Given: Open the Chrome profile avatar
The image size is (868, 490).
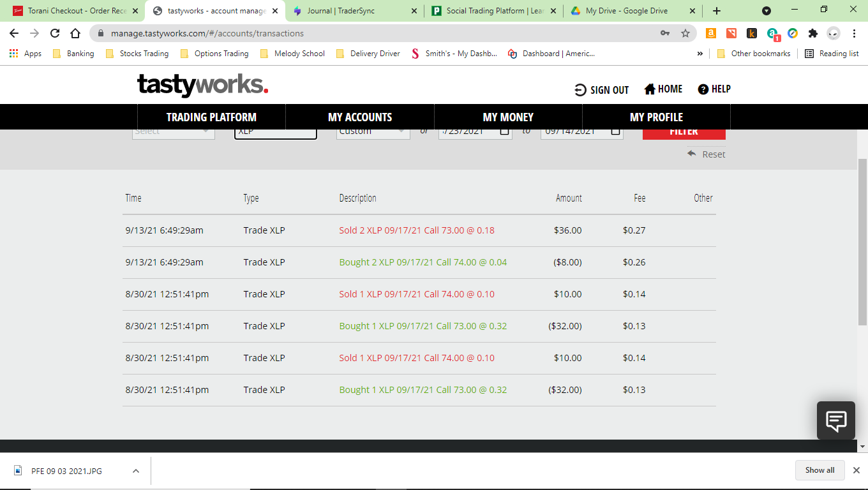Looking at the screenshot, I should (x=833, y=33).
